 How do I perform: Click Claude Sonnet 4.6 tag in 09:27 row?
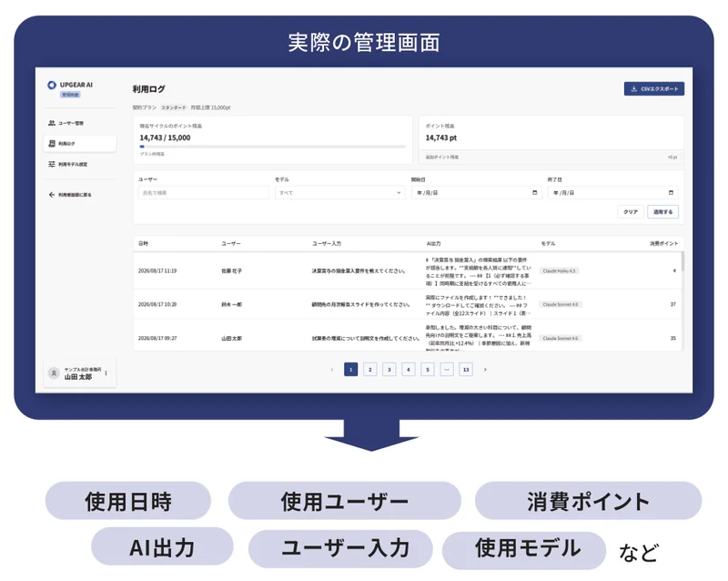(561, 339)
